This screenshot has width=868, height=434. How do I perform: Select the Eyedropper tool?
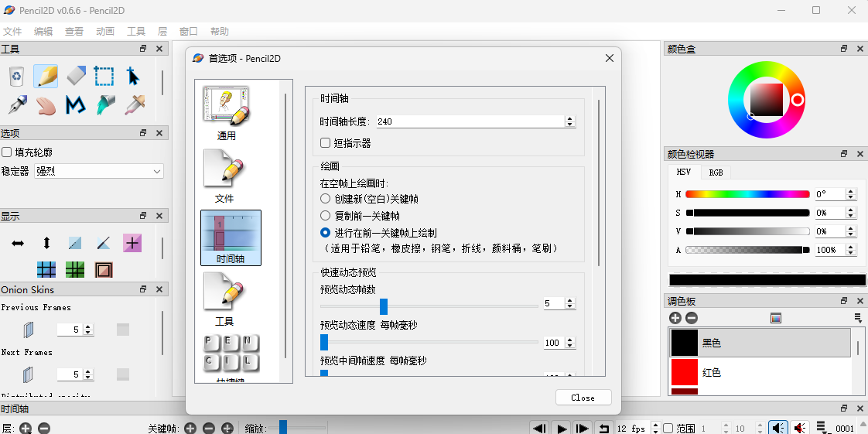point(134,104)
